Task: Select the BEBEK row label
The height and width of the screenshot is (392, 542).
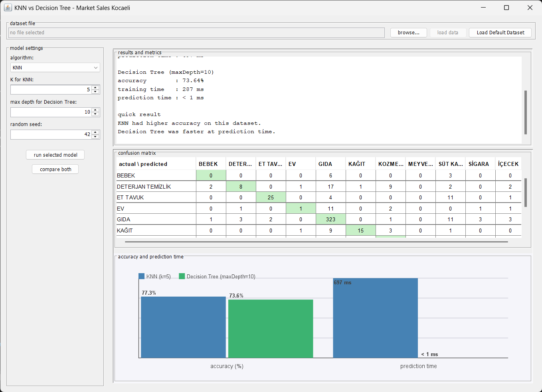Action: tap(156, 175)
